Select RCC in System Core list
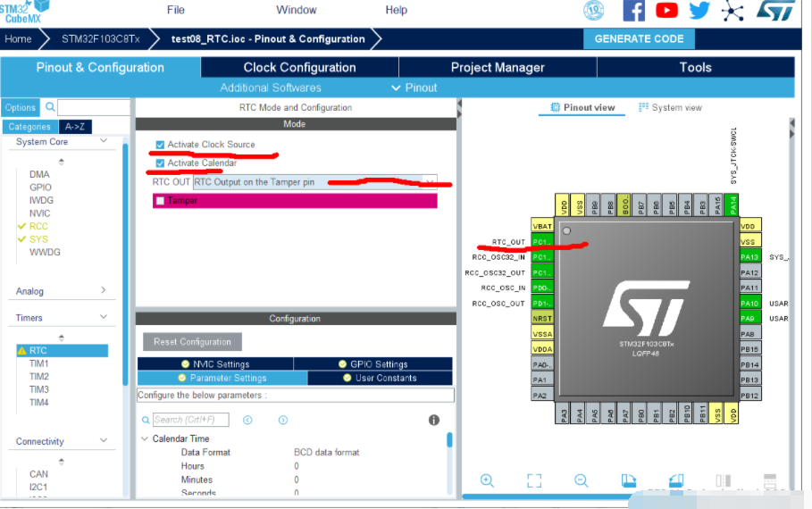The height and width of the screenshot is (509, 812). [x=38, y=226]
